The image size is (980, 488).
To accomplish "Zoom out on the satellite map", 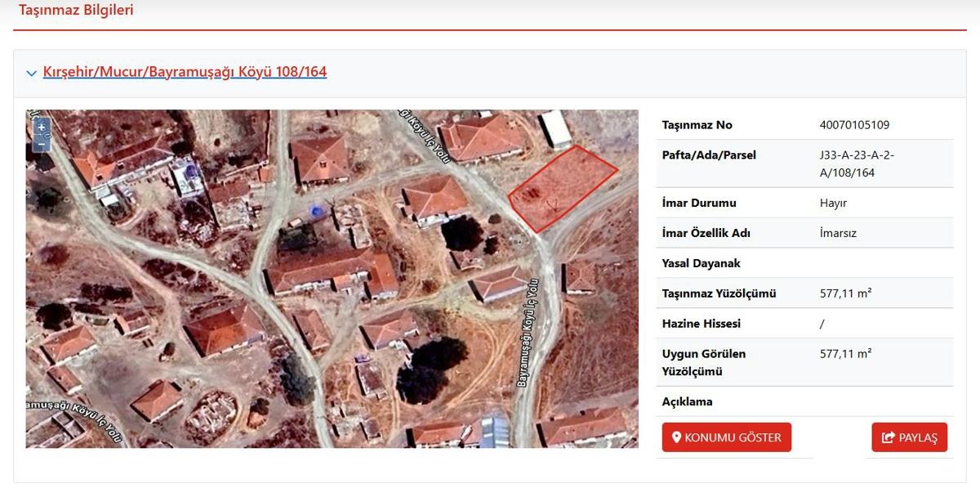I will [42, 145].
